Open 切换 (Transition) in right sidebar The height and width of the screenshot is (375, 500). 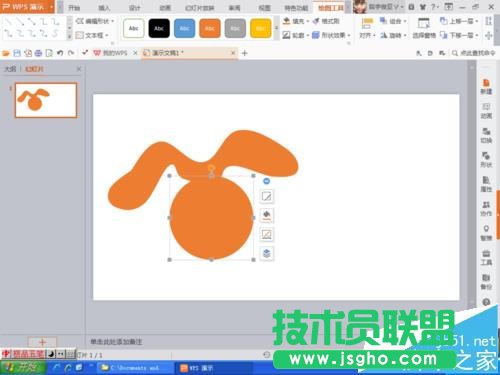(486, 135)
